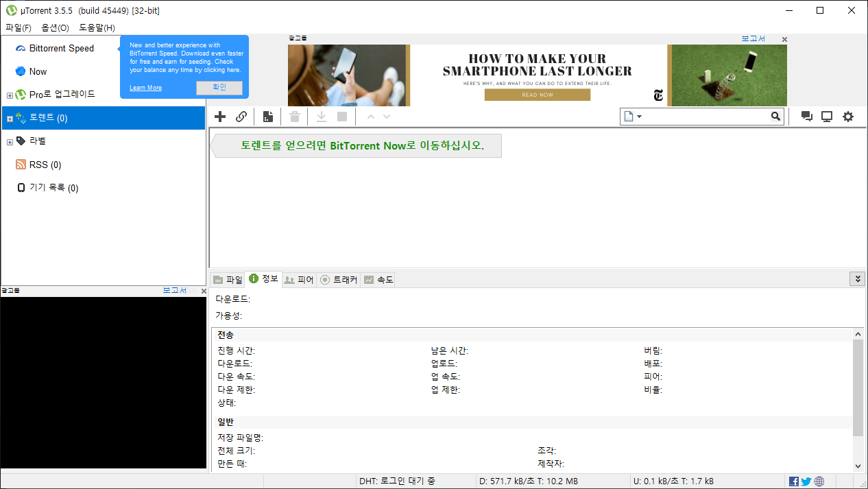Select Bittorrent Speed in the sidebar
The width and height of the screenshot is (868, 489).
62,48
